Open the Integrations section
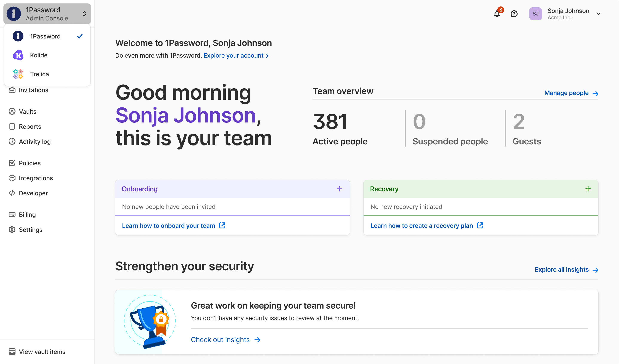The height and width of the screenshot is (364, 619). click(x=36, y=178)
